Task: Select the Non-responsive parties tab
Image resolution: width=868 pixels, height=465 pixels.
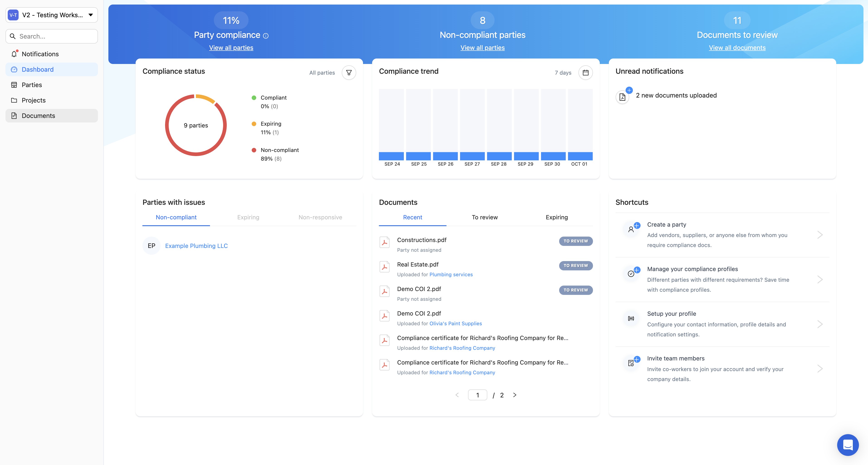Action: click(320, 217)
